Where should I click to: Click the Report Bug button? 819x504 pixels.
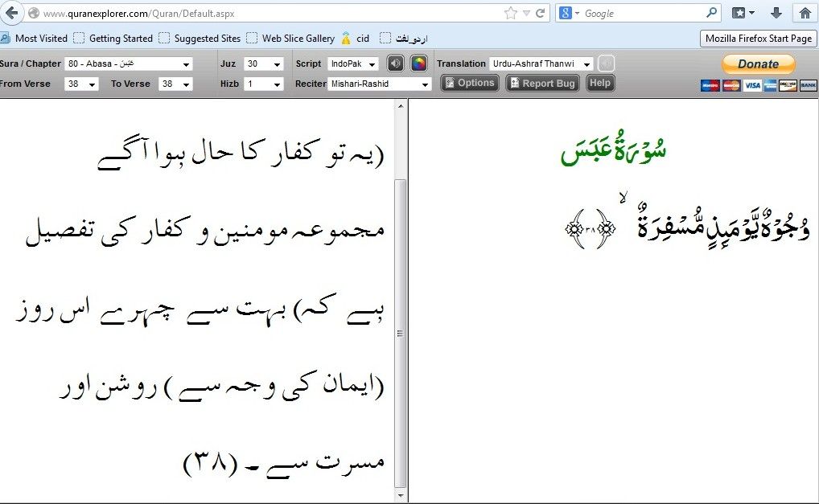coord(543,83)
